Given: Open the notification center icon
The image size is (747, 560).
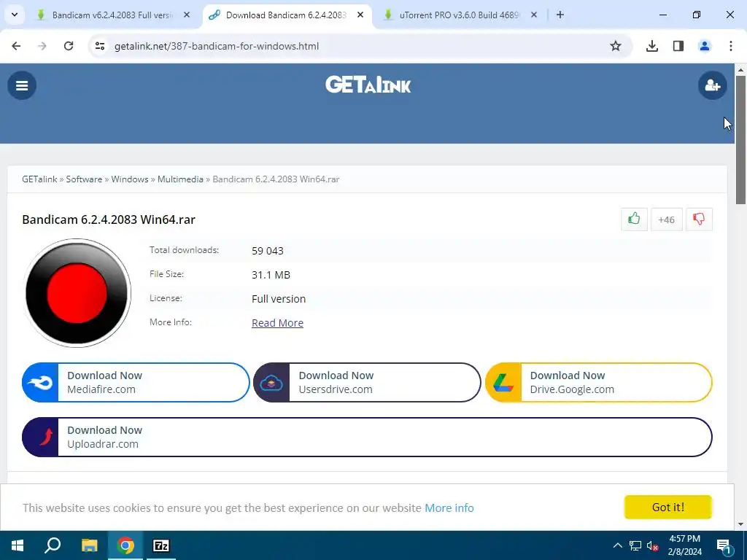Looking at the screenshot, I should click(724, 545).
